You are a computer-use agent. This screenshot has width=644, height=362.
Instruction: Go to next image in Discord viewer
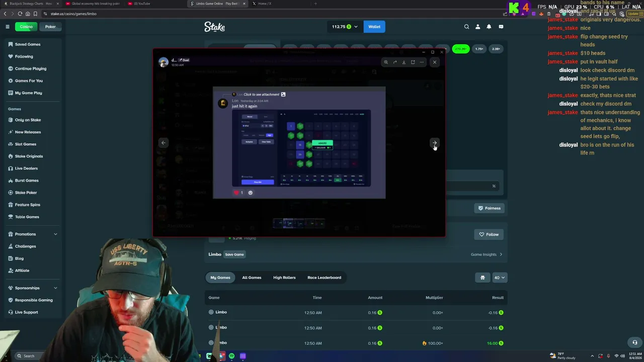tap(435, 143)
